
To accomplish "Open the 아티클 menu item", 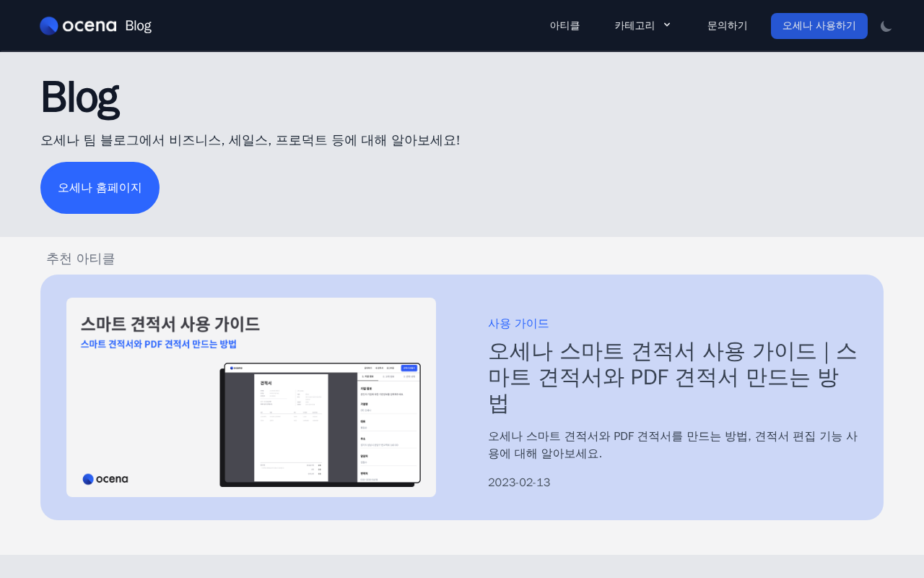I will pos(565,26).
